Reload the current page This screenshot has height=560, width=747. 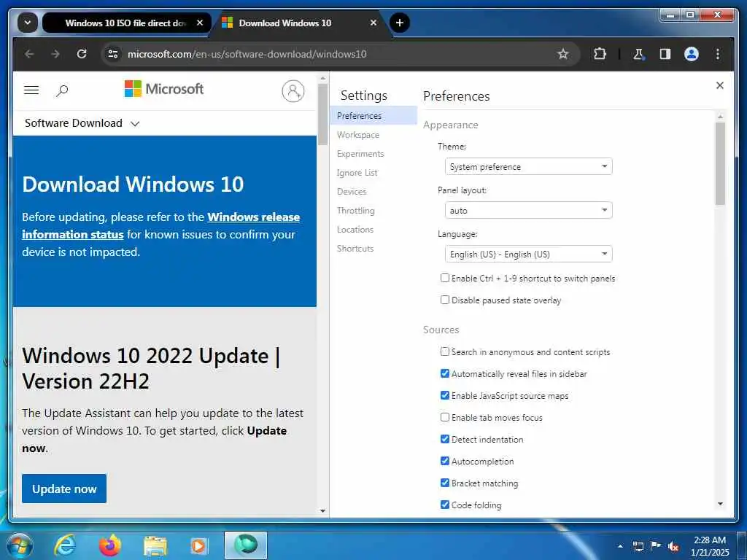point(82,54)
